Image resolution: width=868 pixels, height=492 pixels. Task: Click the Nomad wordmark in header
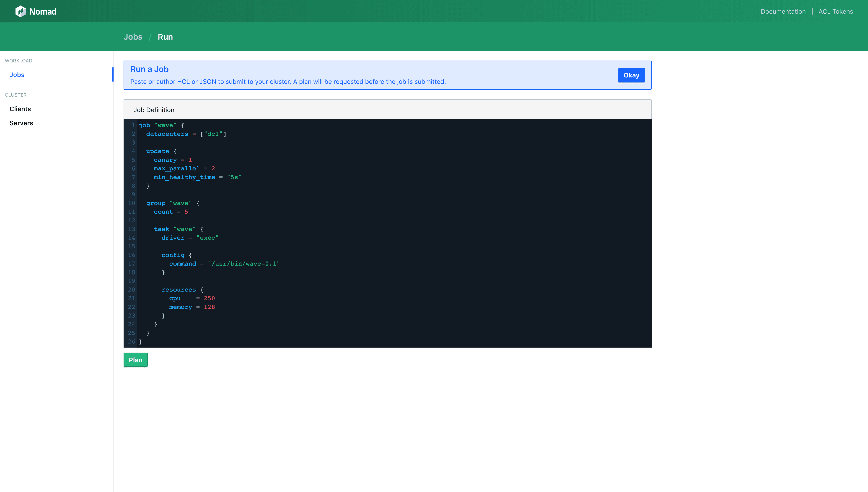tap(43, 11)
